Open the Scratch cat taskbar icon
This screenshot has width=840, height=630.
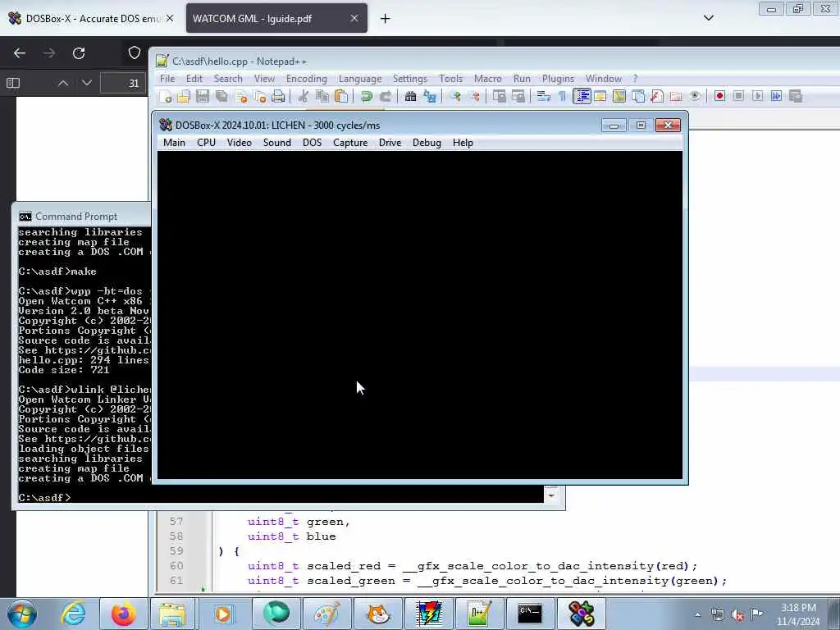(378, 614)
